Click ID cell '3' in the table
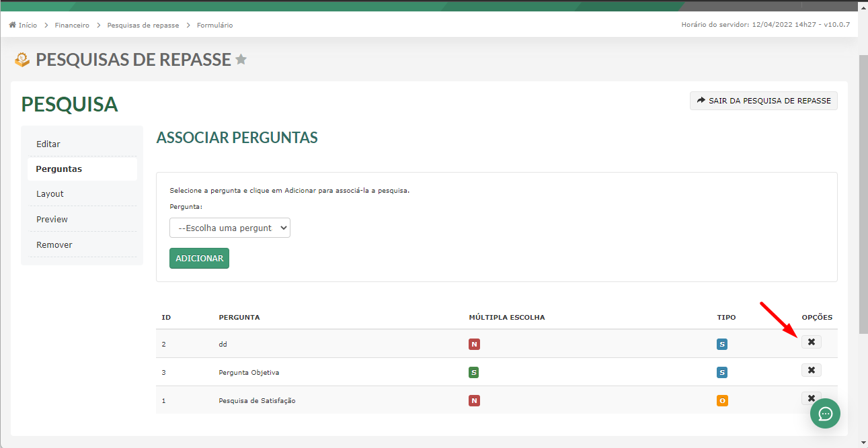 click(164, 372)
